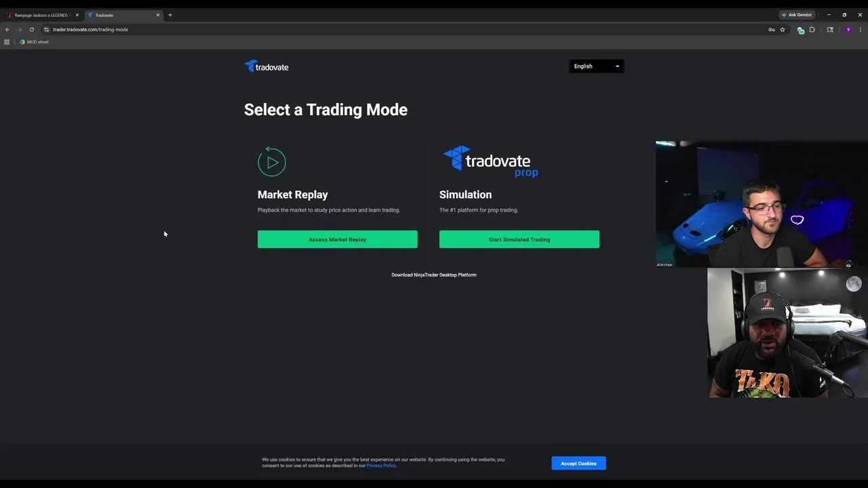Click the Market Replay heading

(292, 195)
